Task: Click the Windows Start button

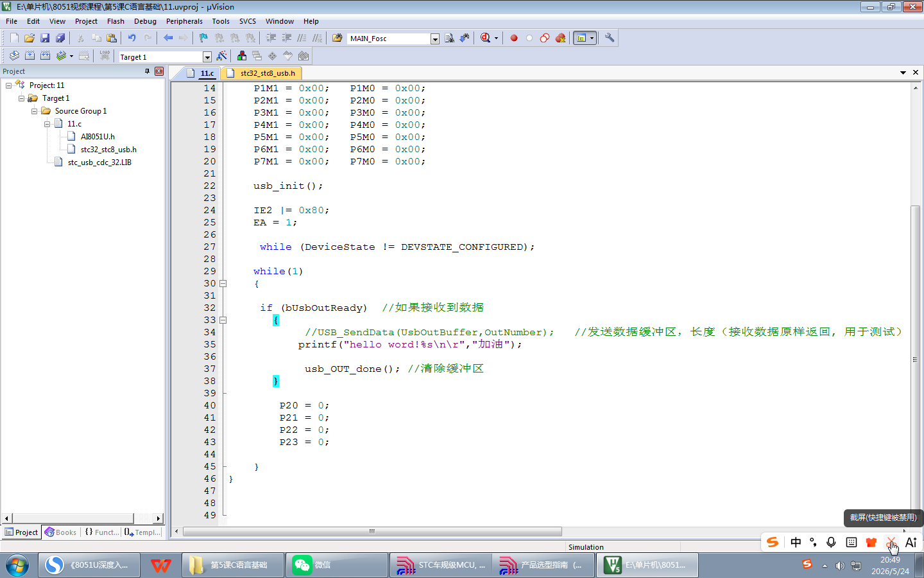Action: tap(17, 565)
